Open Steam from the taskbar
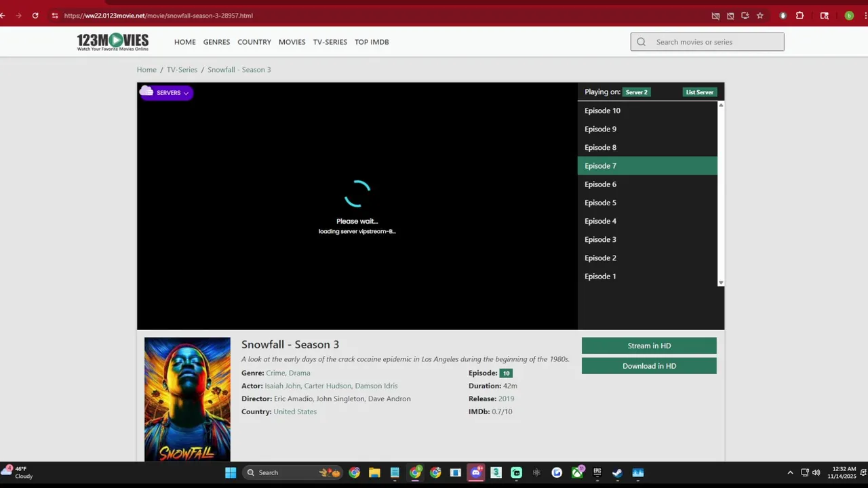 coord(617,472)
